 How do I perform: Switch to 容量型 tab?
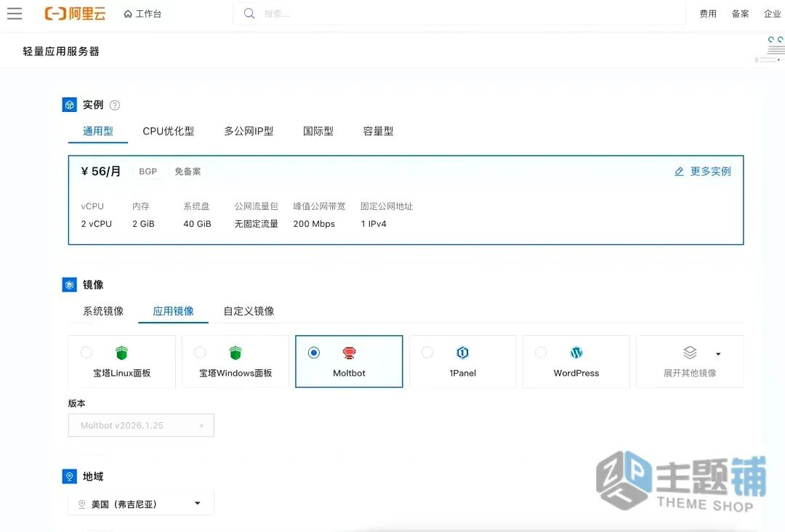378,131
